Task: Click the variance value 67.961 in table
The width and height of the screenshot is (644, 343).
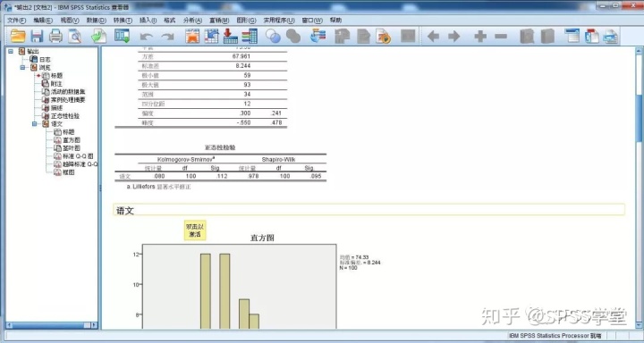Action: click(241, 56)
